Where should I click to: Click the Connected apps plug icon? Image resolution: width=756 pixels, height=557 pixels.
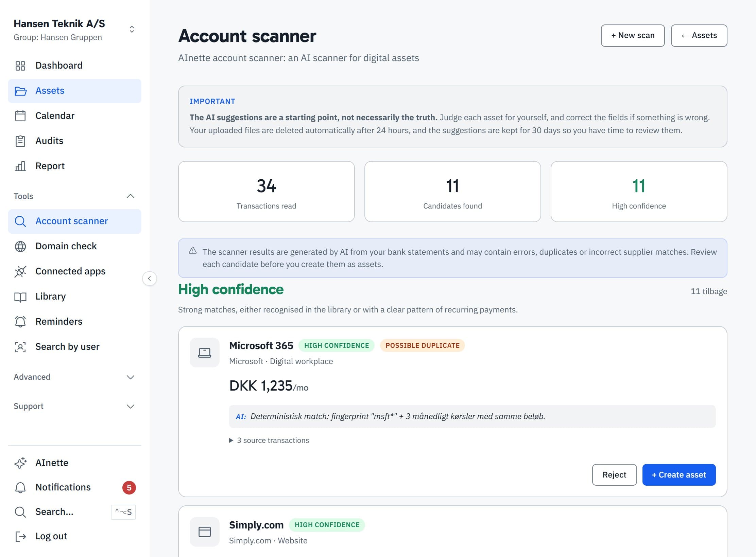[x=20, y=272]
